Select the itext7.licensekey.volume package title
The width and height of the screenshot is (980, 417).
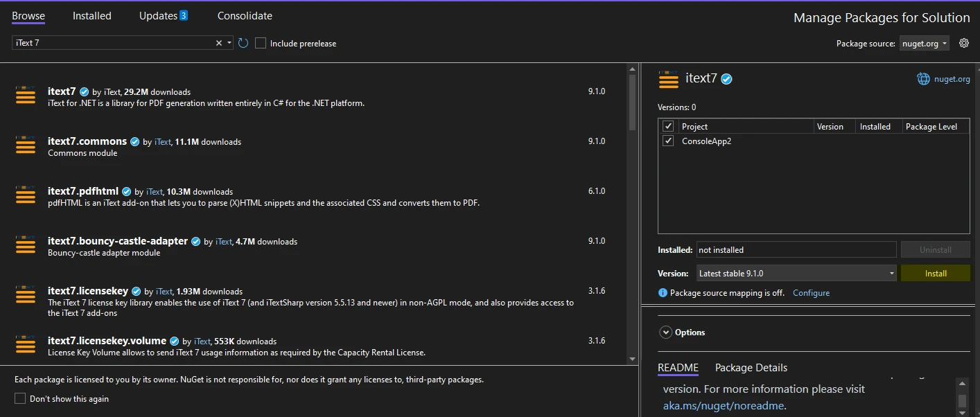tap(107, 341)
